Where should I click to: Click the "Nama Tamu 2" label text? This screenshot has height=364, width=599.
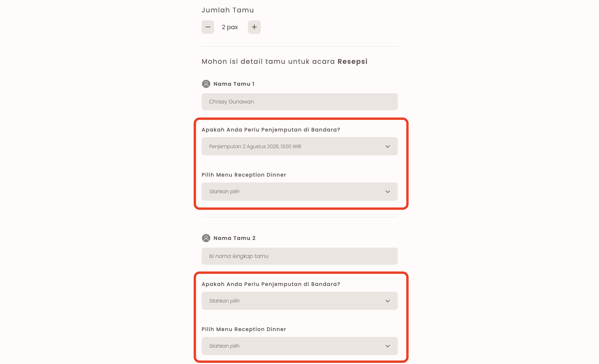[234, 238]
